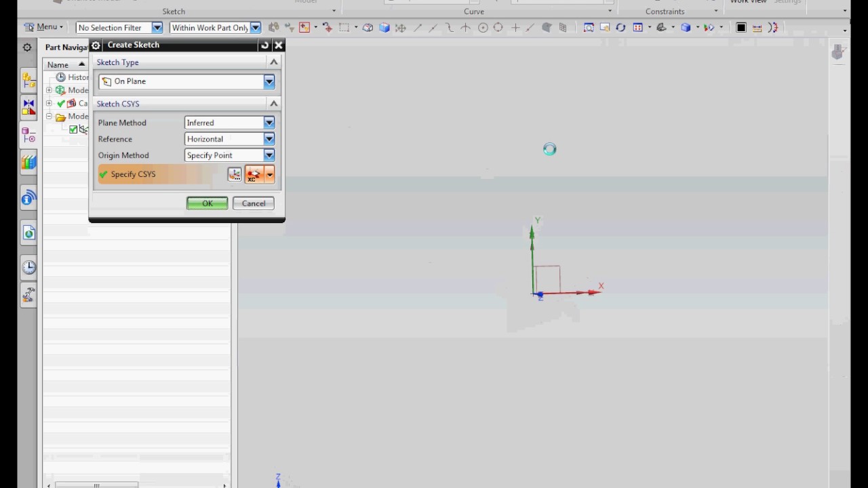Open the History clock sidebar icon
The height and width of the screenshot is (488, 868).
[x=28, y=267]
